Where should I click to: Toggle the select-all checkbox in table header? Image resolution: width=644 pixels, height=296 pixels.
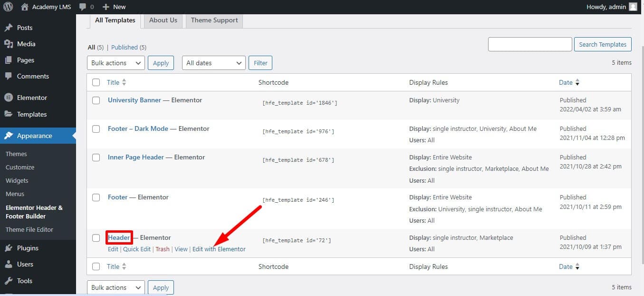tap(96, 82)
